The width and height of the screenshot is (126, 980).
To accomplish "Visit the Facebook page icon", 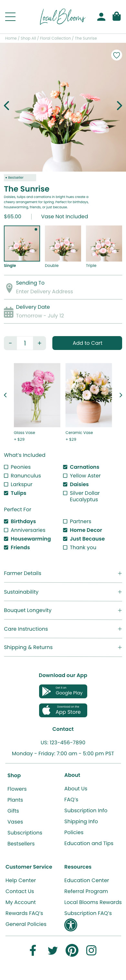I will pos(33,950).
